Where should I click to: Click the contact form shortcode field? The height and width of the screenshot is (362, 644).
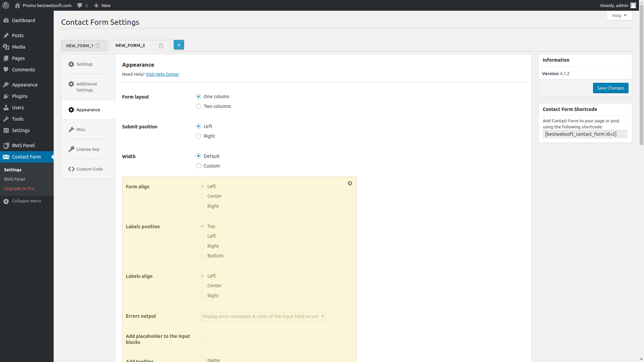pos(585,134)
